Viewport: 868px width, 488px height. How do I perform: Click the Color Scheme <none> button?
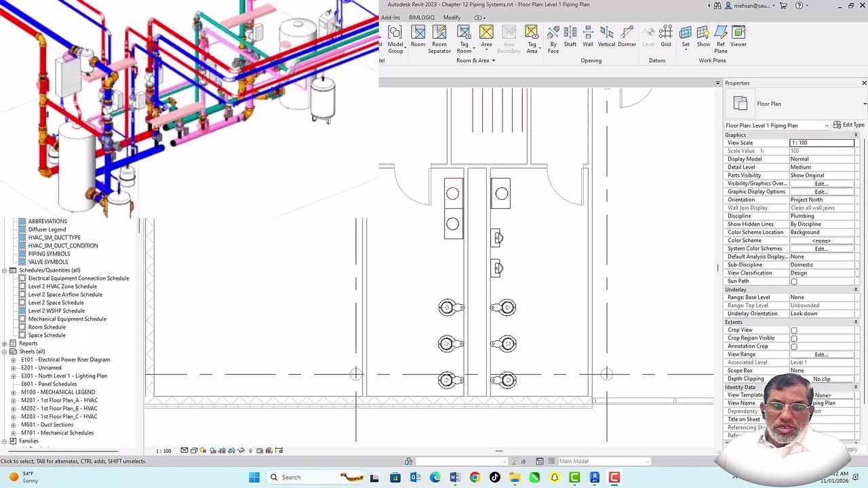(x=821, y=241)
